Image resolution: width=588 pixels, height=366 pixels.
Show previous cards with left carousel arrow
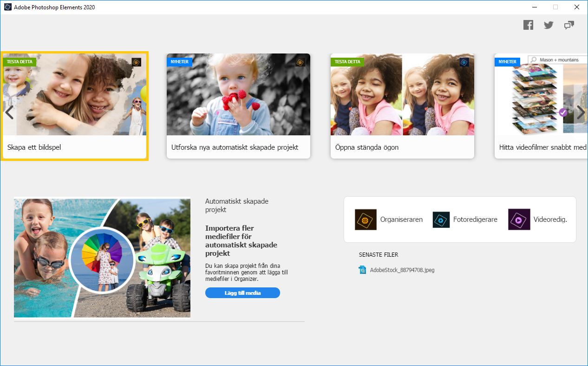8,112
